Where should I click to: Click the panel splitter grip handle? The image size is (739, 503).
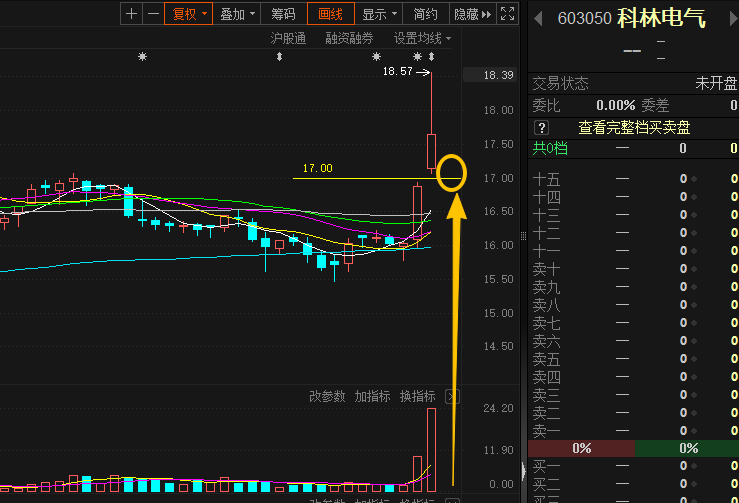coord(523,236)
